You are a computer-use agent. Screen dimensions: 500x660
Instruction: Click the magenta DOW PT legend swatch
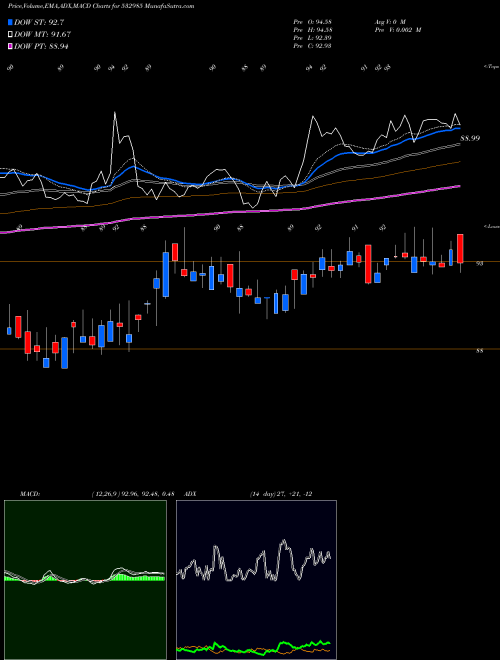coord(11,46)
